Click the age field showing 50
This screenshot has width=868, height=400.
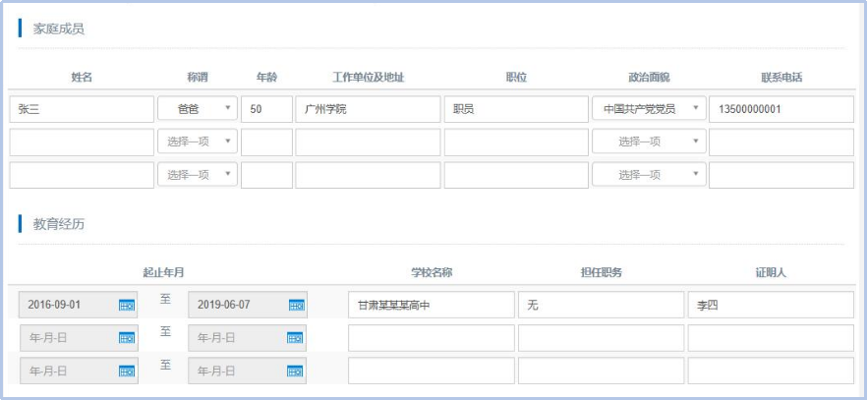[266, 109]
